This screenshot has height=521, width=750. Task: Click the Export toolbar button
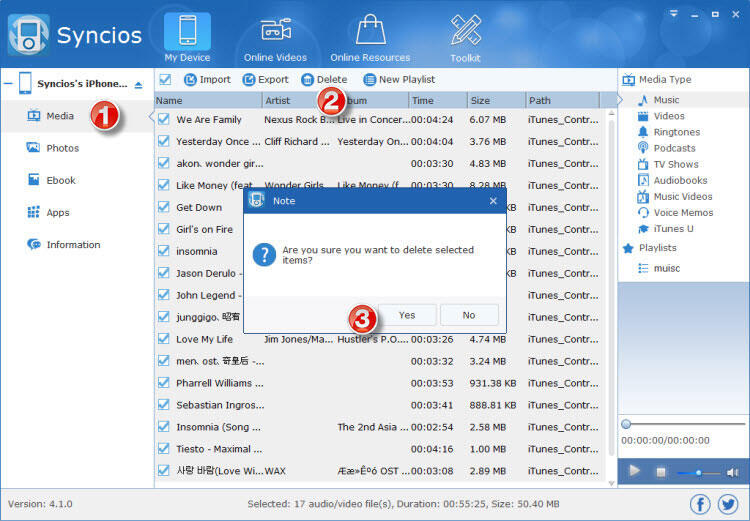coord(265,79)
